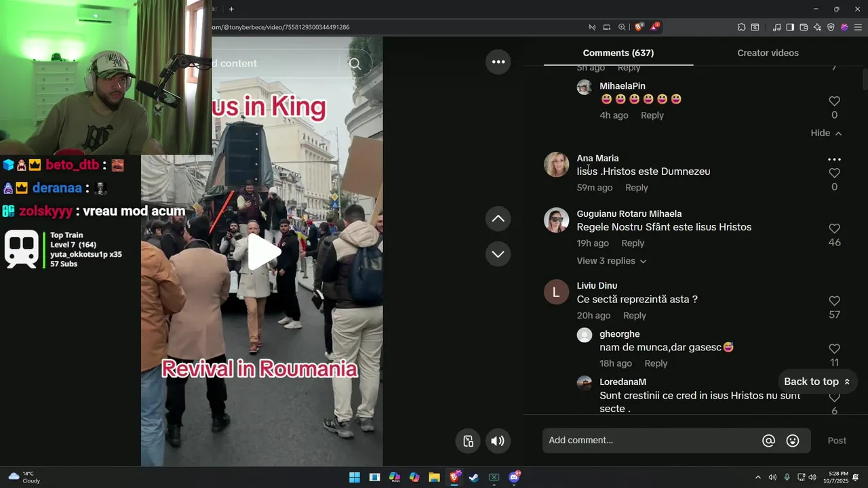The image size is (868, 488).
Task: Open Steam from the taskbar
Action: point(474,477)
